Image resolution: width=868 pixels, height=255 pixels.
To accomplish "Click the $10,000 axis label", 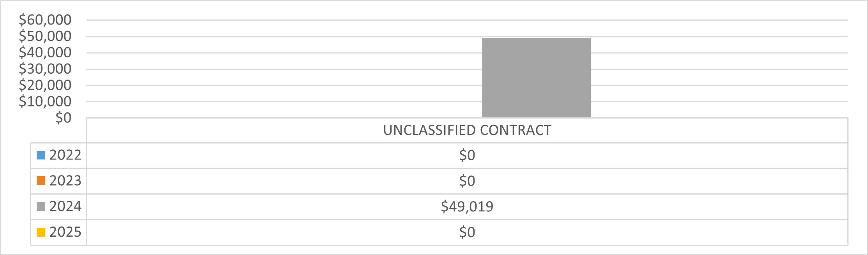I will point(45,101).
